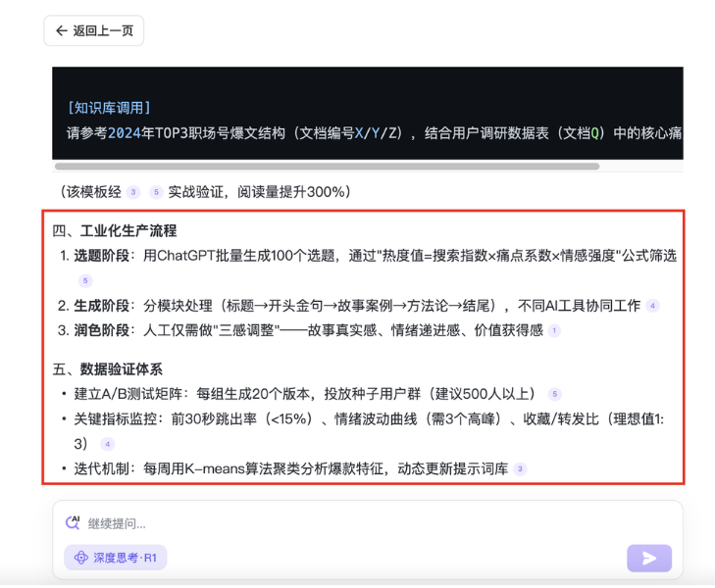Click the AI search icon beside 继续提问
Viewport: 715px width, 588px height.
pos(73,522)
